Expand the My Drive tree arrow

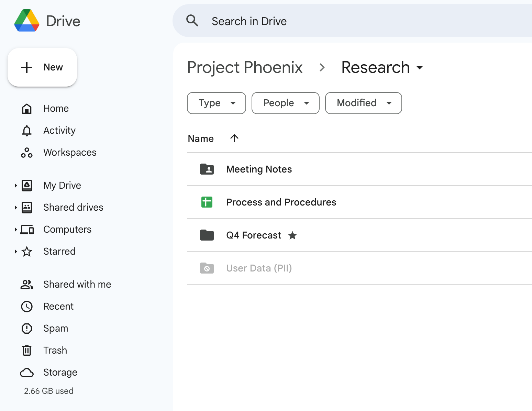point(16,186)
